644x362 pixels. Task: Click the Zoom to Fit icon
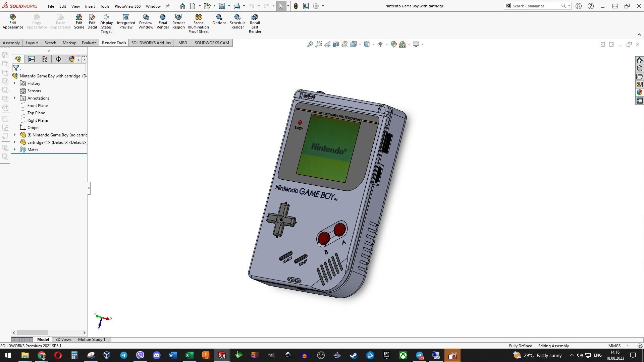pyautogui.click(x=310, y=44)
